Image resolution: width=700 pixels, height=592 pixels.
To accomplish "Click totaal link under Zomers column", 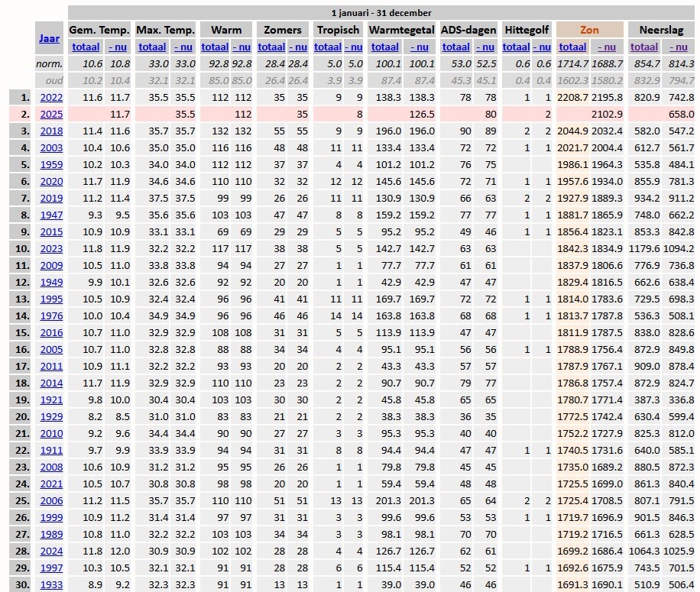I will pyautogui.click(x=271, y=47).
